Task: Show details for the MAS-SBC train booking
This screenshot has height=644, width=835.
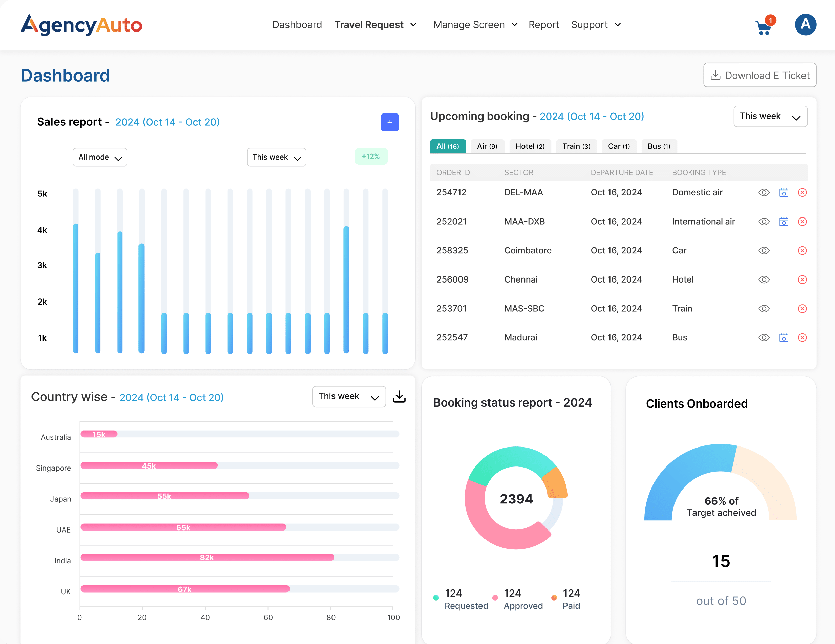Action: (764, 309)
